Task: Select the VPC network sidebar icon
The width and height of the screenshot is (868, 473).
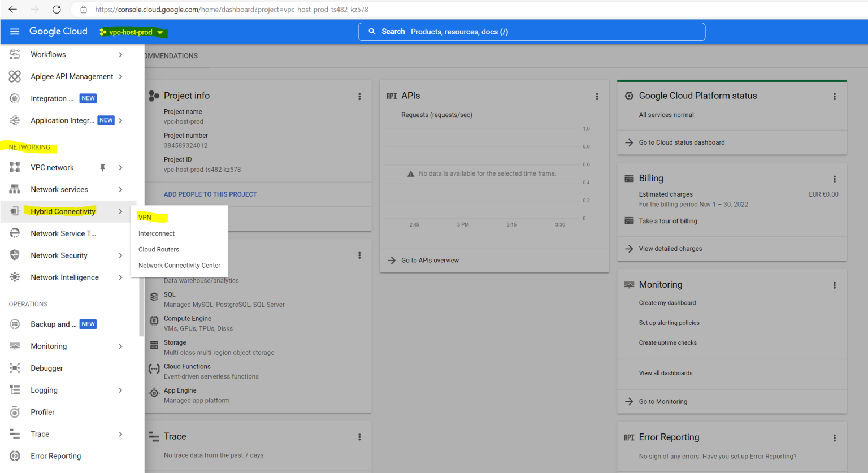Action: coord(15,167)
